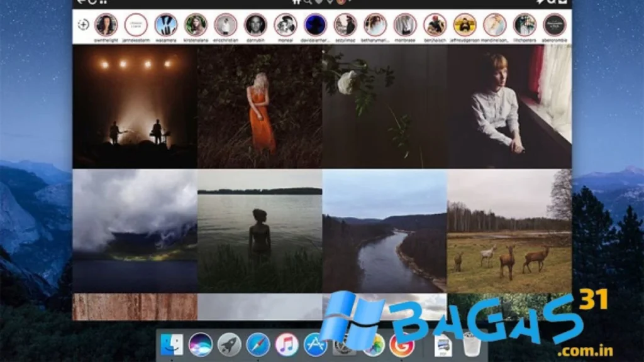The width and height of the screenshot is (644, 362).
Task: Launch Safari from the Dock
Action: coord(258,344)
